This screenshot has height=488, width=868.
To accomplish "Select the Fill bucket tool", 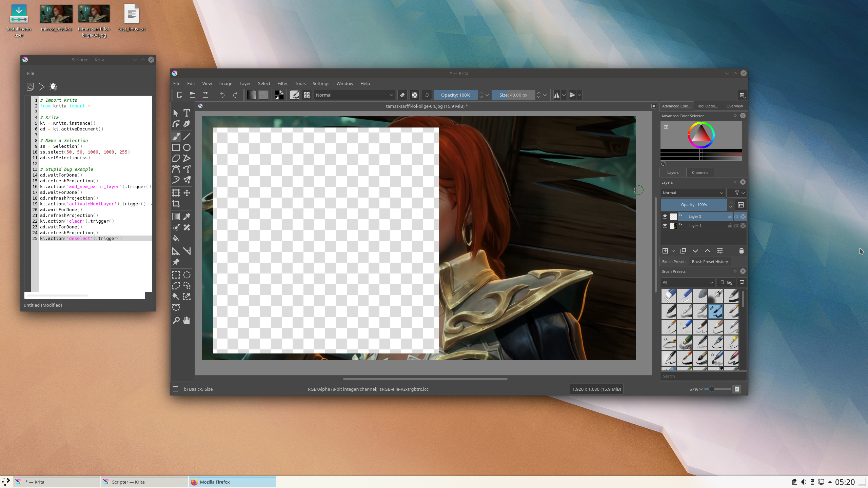I will (176, 238).
